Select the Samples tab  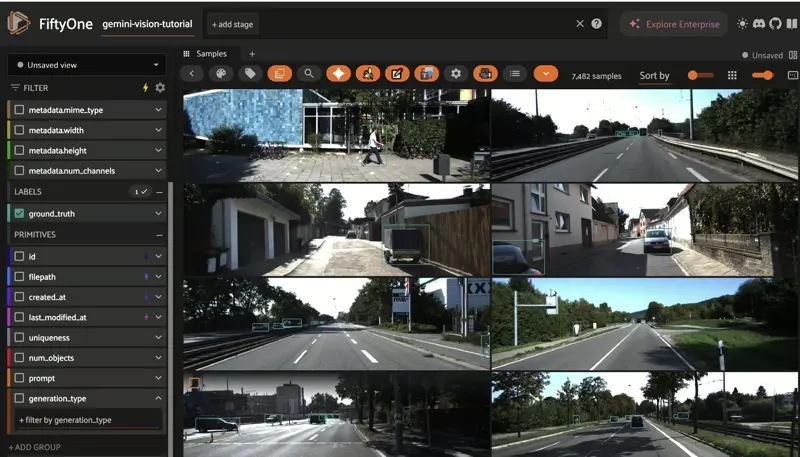point(211,54)
